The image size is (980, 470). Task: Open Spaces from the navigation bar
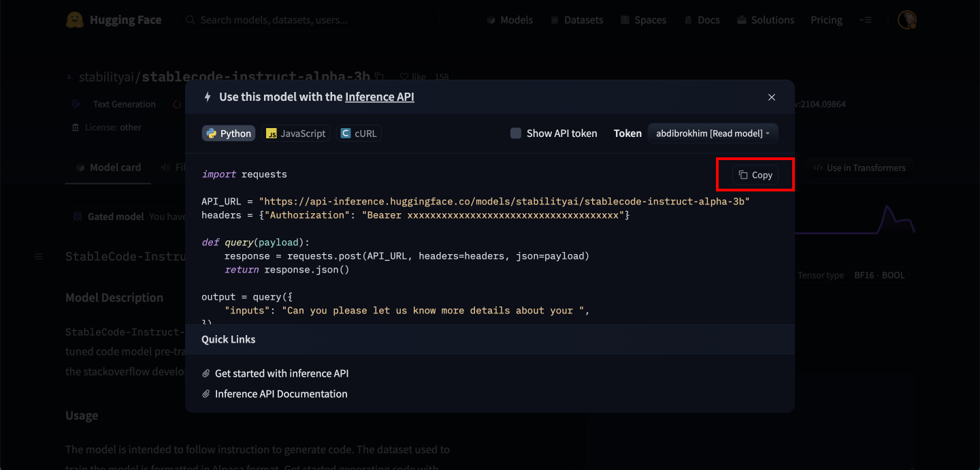click(x=643, y=20)
